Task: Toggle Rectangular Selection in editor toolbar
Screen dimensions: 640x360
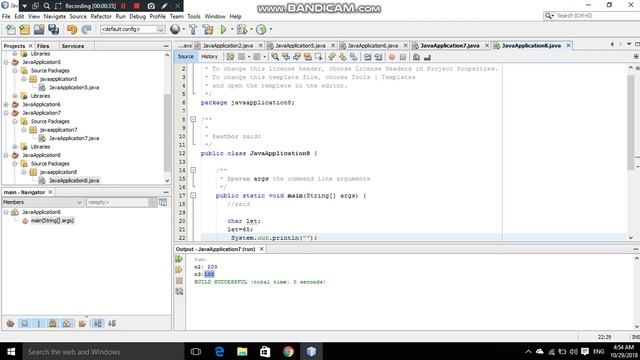Action: tap(318, 57)
